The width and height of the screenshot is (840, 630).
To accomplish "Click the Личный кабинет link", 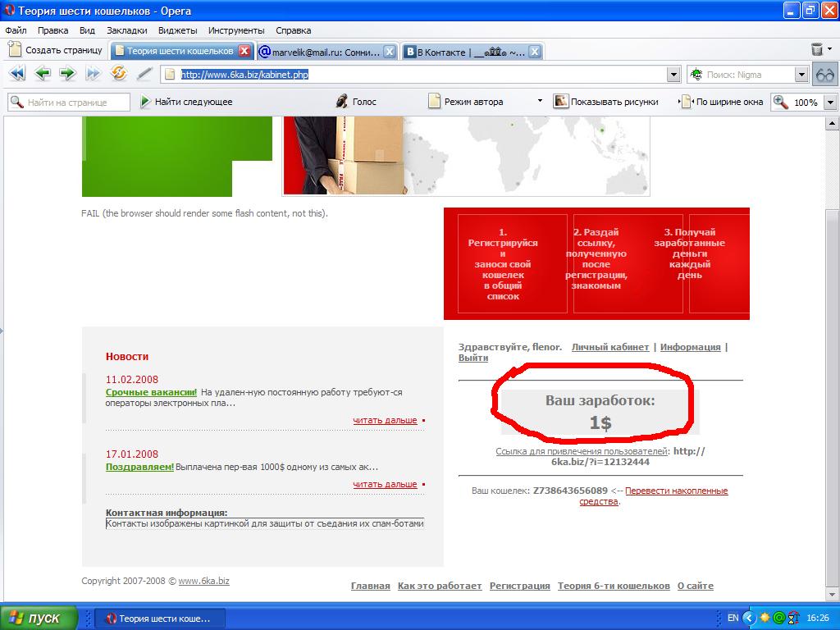I will [x=609, y=347].
